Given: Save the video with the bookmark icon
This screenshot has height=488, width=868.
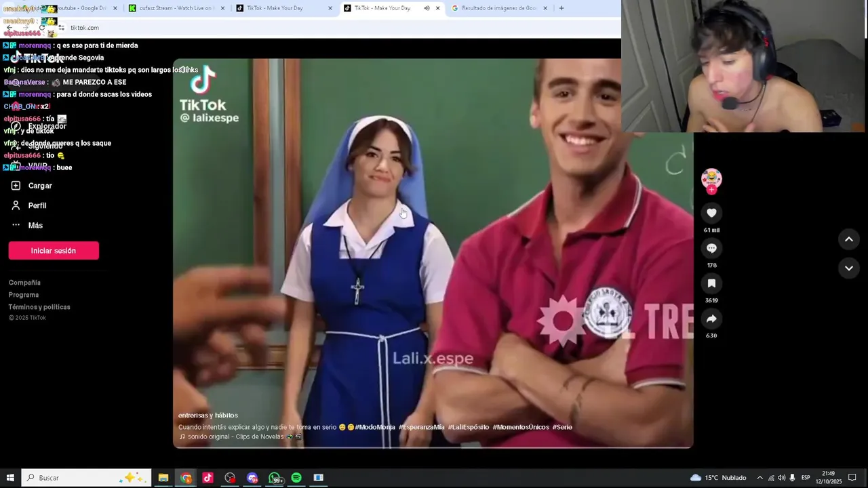Looking at the screenshot, I should [x=711, y=283].
